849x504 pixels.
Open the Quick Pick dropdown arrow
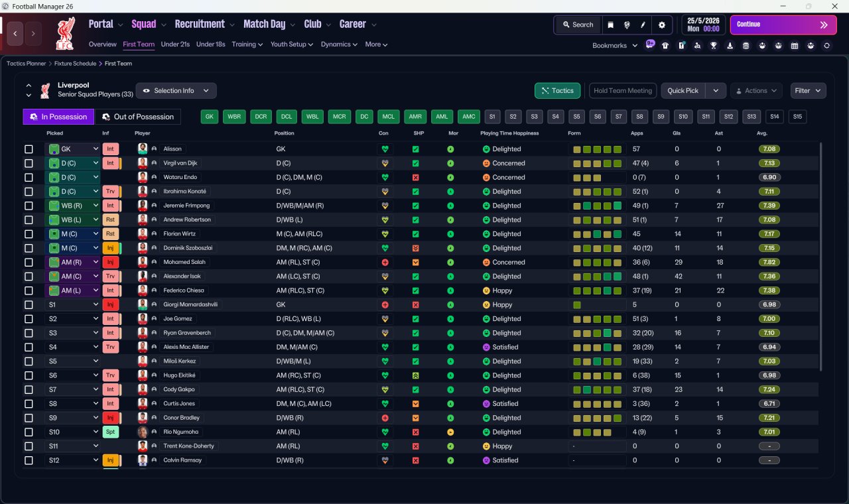[716, 91]
